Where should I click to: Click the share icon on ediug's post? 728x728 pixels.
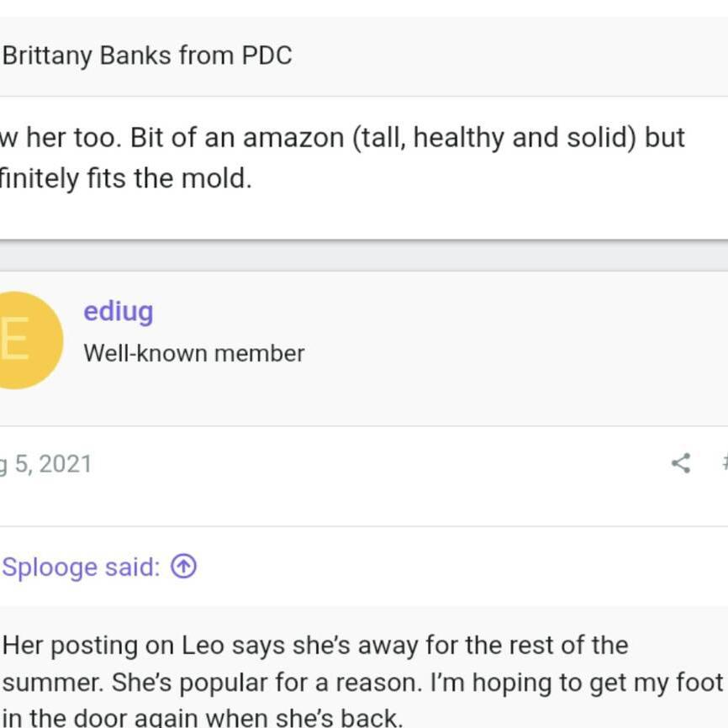coord(681,463)
